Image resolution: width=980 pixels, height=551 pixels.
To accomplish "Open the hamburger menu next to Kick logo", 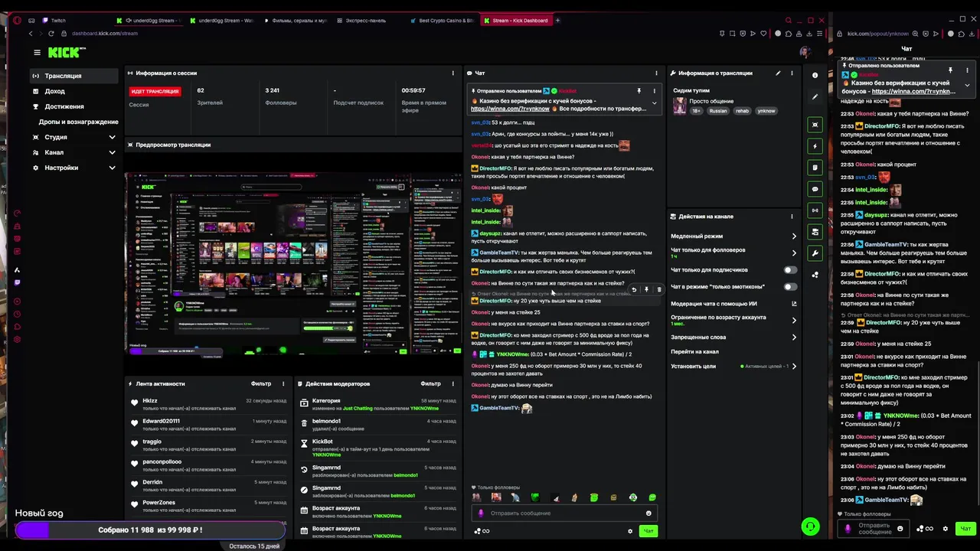I will [37, 52].
